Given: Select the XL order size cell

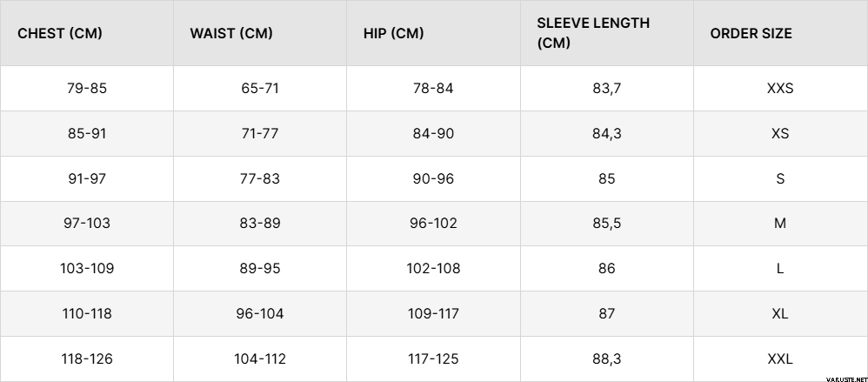Looking at the screenshot, I should click(780, 313).
